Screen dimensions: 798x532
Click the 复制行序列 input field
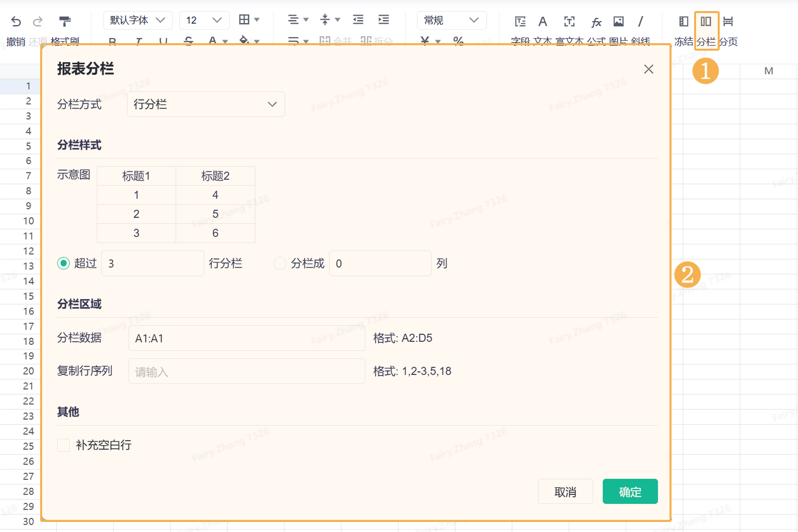[x=247, y=371]
